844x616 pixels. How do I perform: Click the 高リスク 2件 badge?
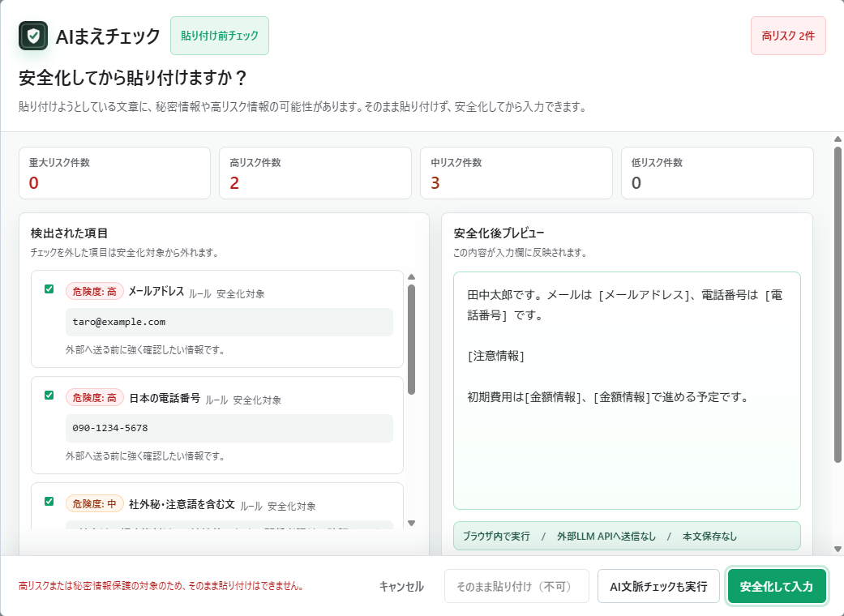click(788, 36)
